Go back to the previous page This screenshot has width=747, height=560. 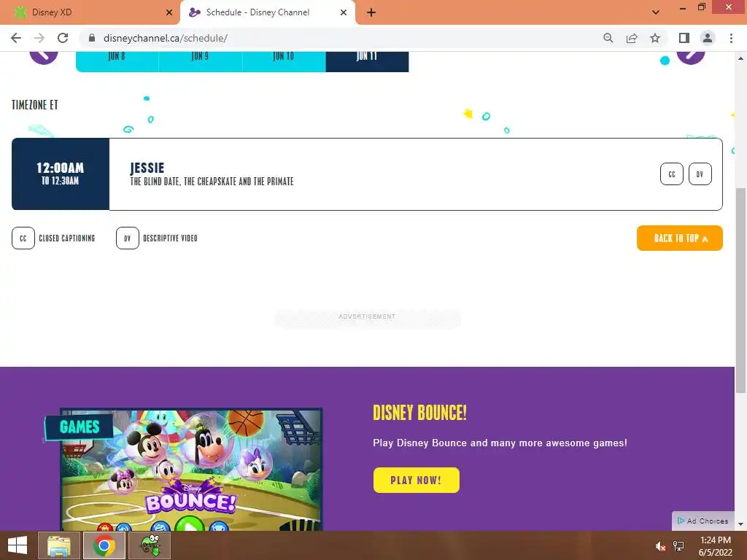[x=16, y=38]
